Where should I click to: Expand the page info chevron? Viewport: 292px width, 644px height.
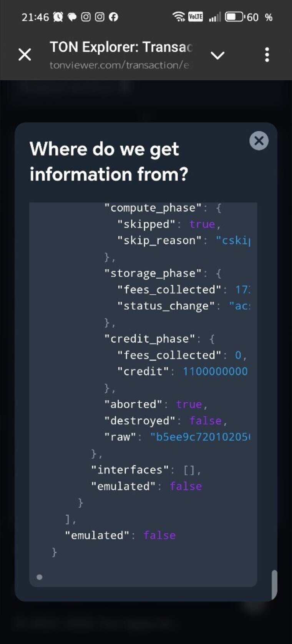217,56
